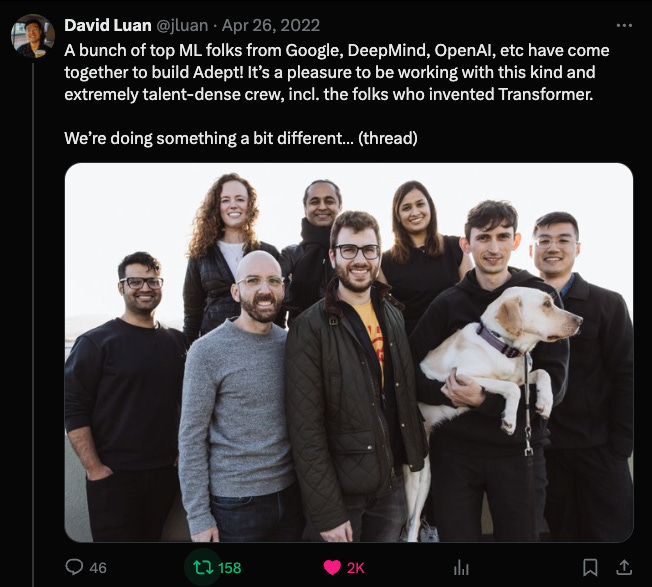Open the view analytics bar chart icon
The height and width of the screenshot is (587, 652).
click(x=461, y=567)
